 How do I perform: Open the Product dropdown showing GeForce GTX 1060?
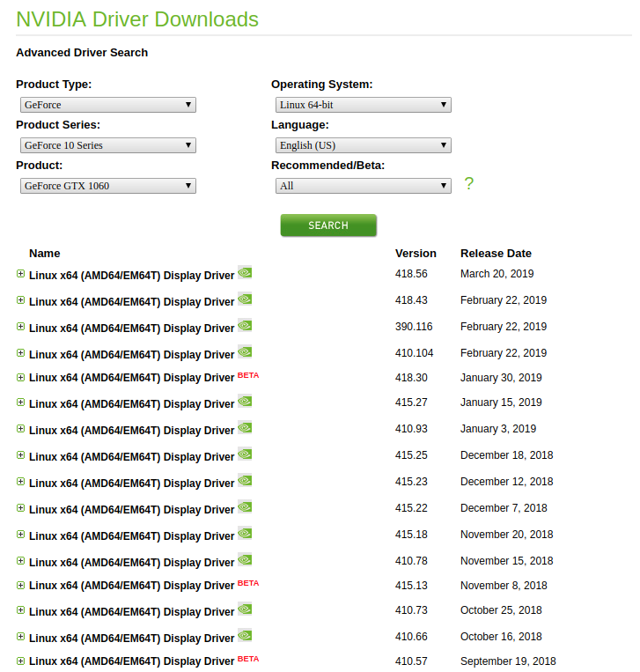tap(108, 186)
